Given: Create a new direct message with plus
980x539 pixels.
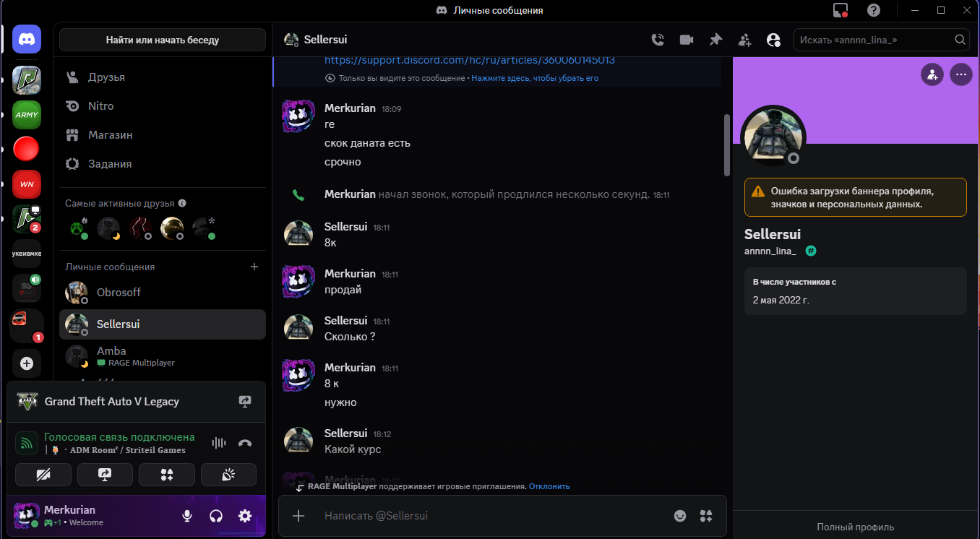Looking at the screenshot, I should click(x=254, y=267).
